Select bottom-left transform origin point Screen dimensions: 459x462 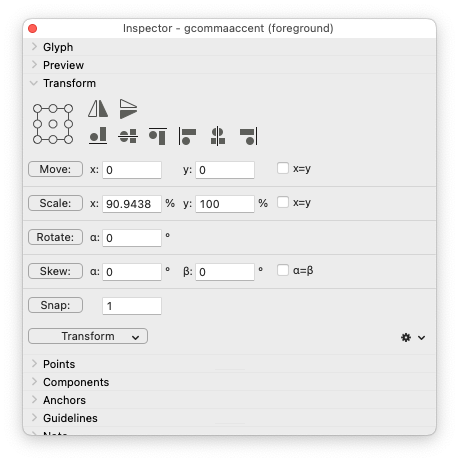pyautogui.click(x=37, y=139)
